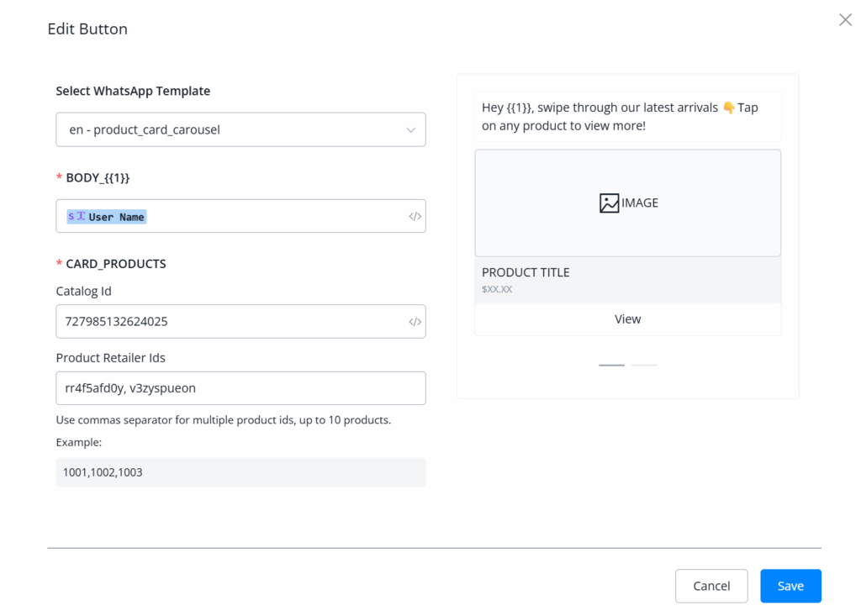Click into Product Retailer Ids field
The image size is (861, 616).
click(x=240, y=388)
